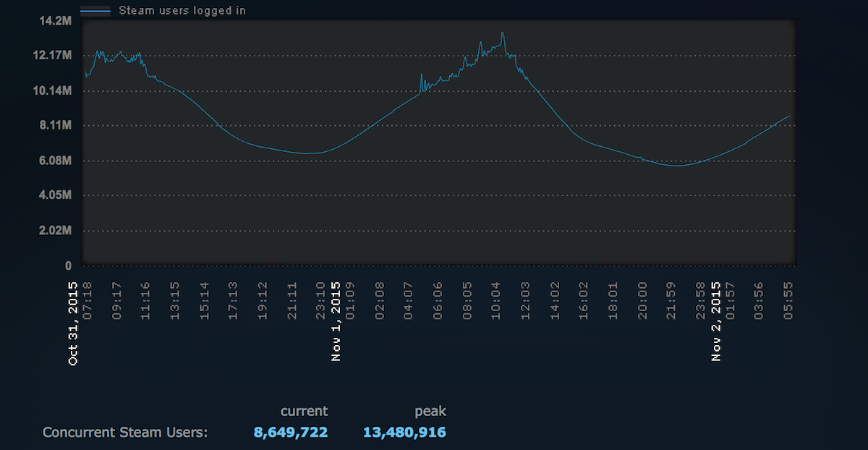Click the 0 y-axis label
This screenshot has width=868, height=450.
click(x=68, y=266)
